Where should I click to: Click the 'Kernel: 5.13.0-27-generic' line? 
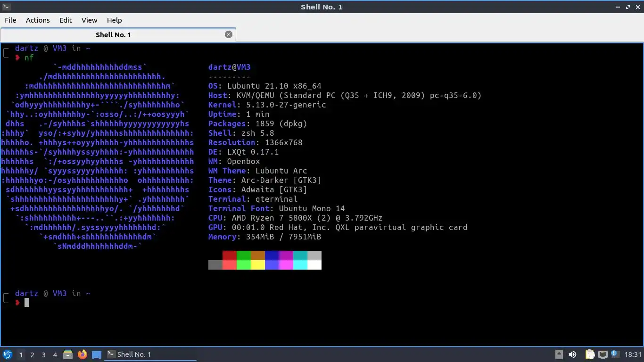[267, 105]
